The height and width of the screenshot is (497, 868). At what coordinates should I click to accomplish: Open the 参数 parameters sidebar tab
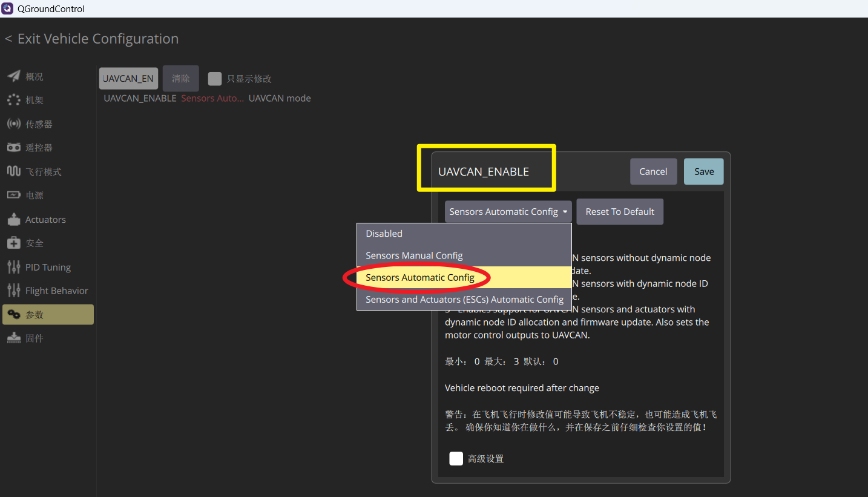coord(48,315)
